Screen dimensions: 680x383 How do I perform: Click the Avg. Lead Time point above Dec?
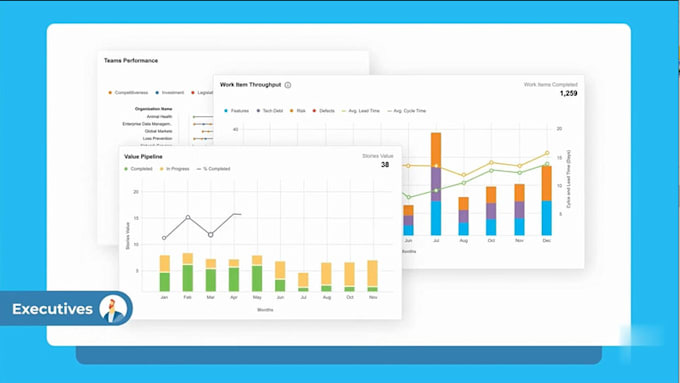[547, 153]
